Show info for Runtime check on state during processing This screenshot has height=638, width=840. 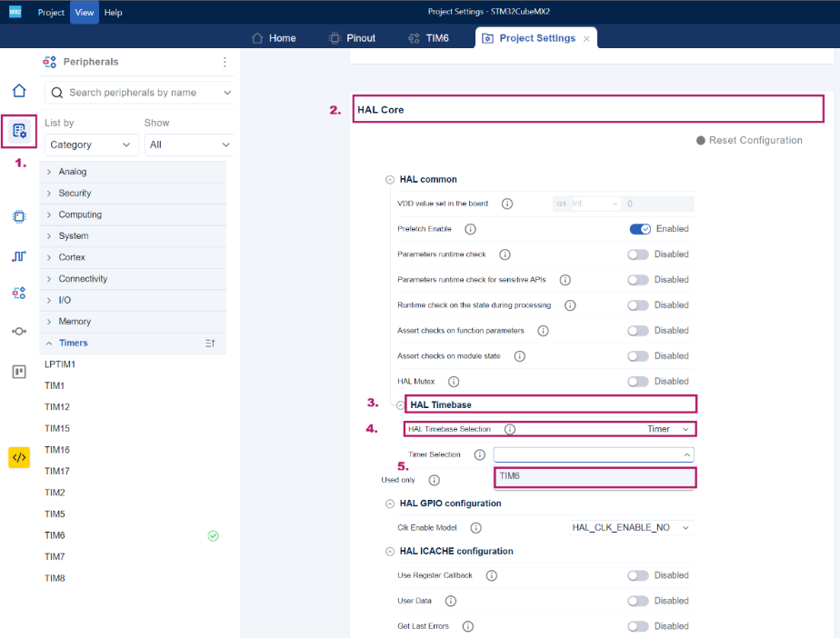click(x=570, y=305)
